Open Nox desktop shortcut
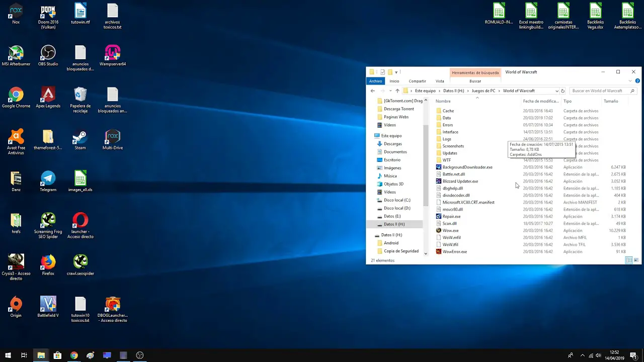The height and width of the screenshot is (362, 644). click(16, 14)
